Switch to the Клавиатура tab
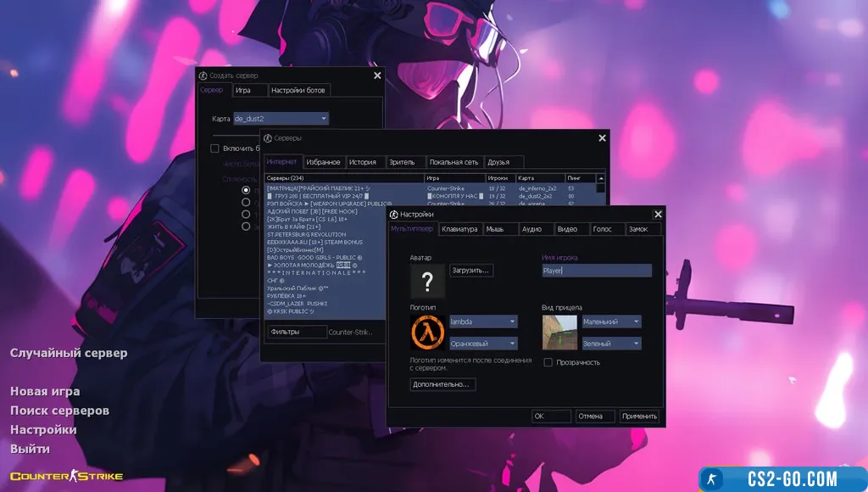868x492 pixels. 459,229
